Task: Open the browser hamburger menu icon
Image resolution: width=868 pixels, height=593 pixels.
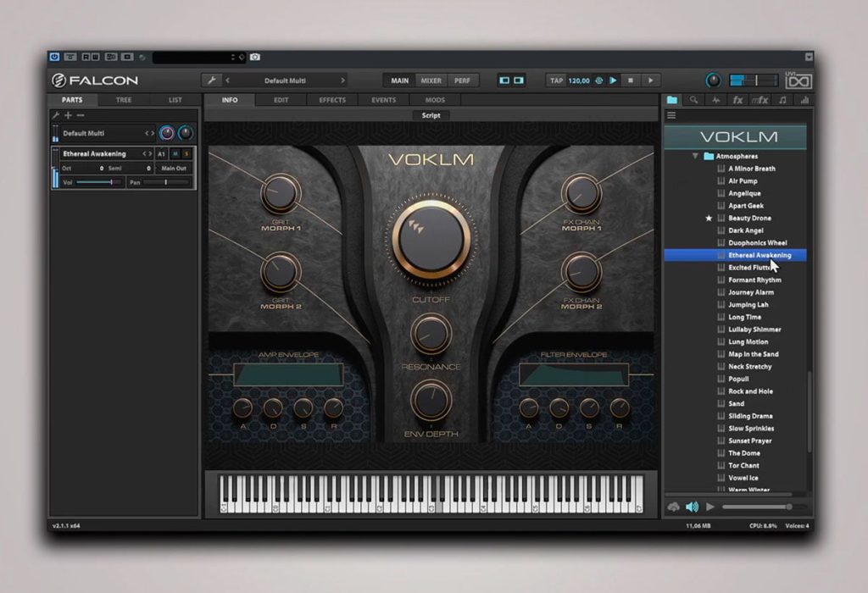Action: click(x=671, y=115)
